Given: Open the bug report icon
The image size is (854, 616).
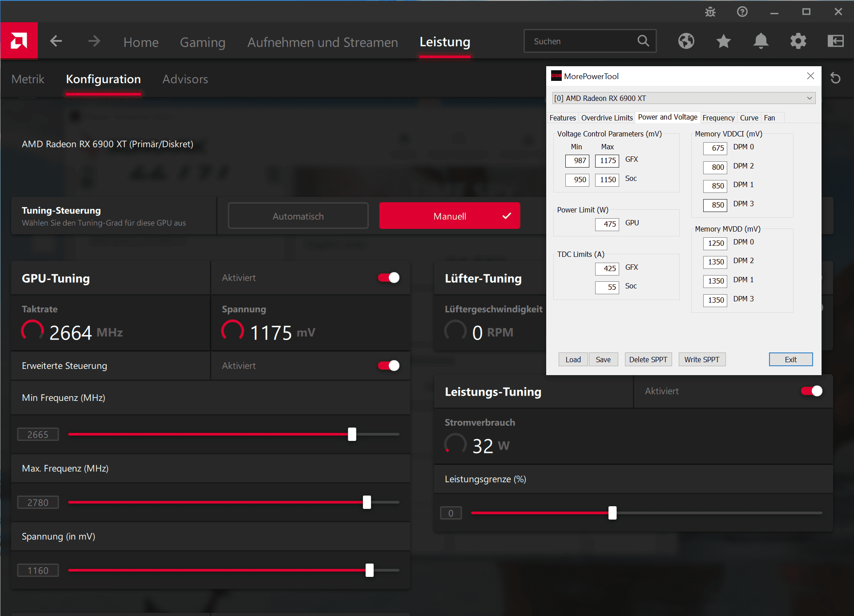Looking at the screenshot, I should click(710, 12).
